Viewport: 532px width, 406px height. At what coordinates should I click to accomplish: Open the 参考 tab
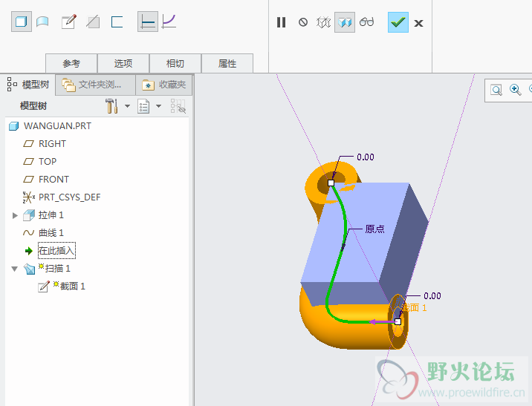point(71,63)
